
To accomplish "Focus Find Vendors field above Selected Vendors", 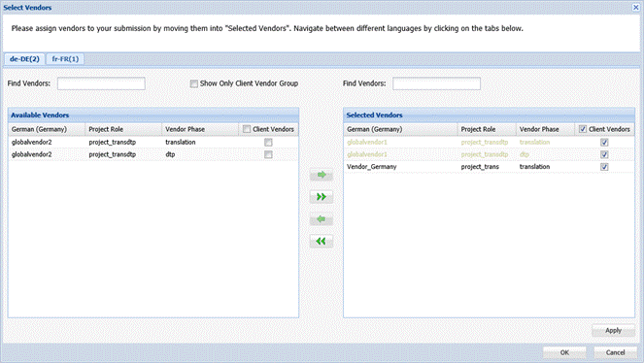I will (436, 83).
